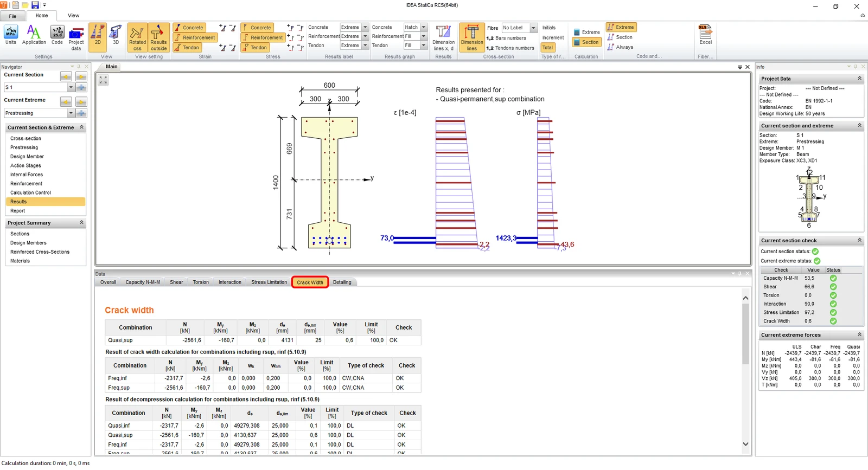Click the zoom-to-fit icon in the Main view

103,80
